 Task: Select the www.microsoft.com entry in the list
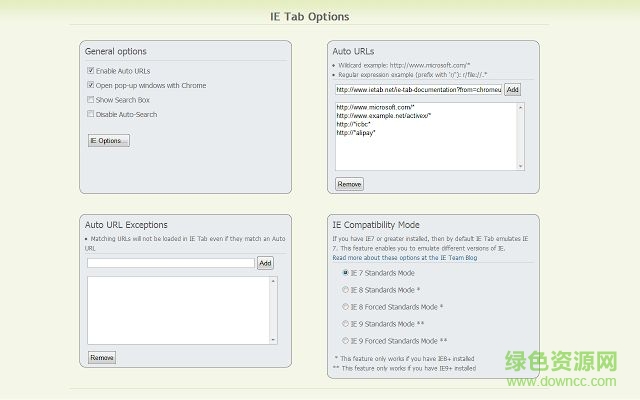pyautogui.click(x=376, y=107)
